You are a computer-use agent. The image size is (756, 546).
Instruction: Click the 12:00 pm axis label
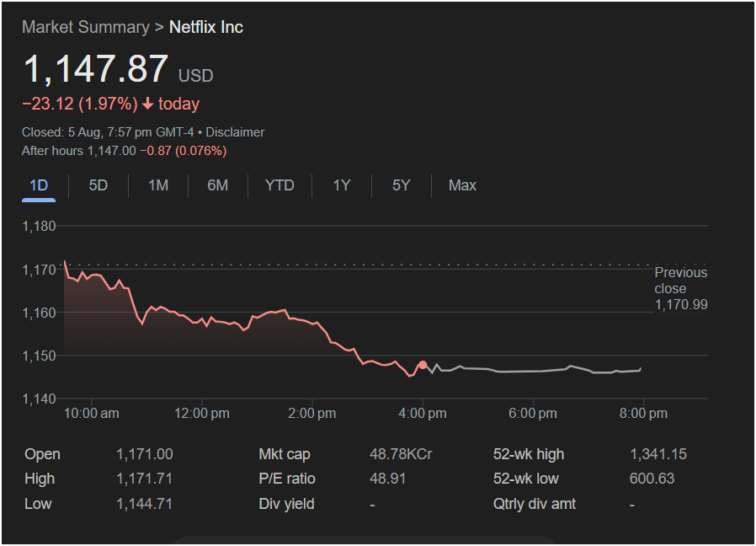(201, 414)
